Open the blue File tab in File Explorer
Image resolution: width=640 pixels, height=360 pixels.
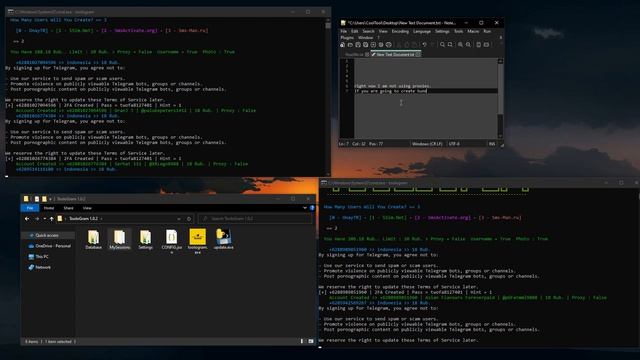click(30, 208)
